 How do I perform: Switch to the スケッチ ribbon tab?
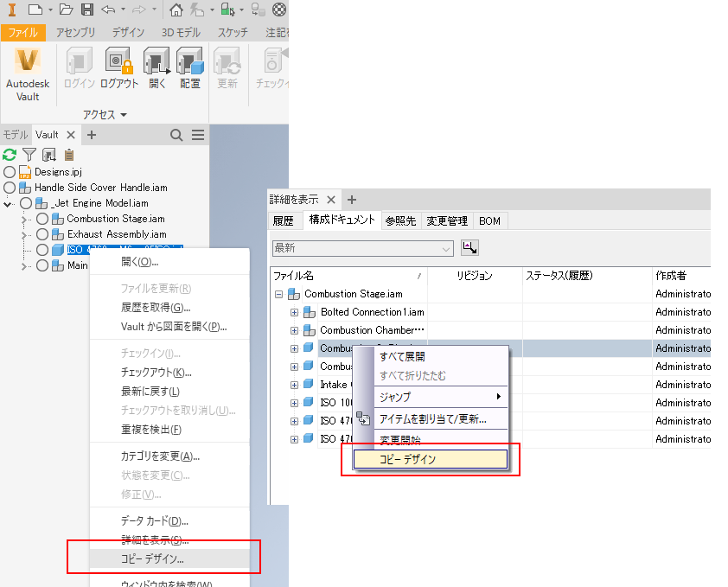click(x=233, y=33)
